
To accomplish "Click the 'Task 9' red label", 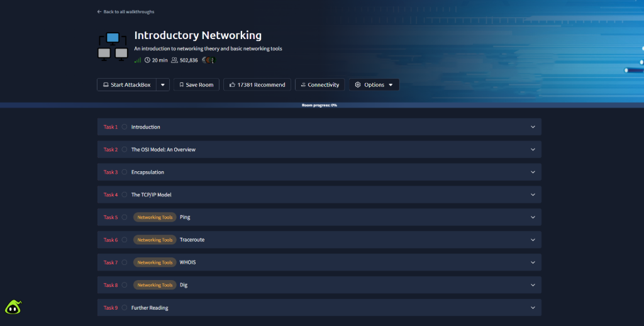I will [111, 308].
